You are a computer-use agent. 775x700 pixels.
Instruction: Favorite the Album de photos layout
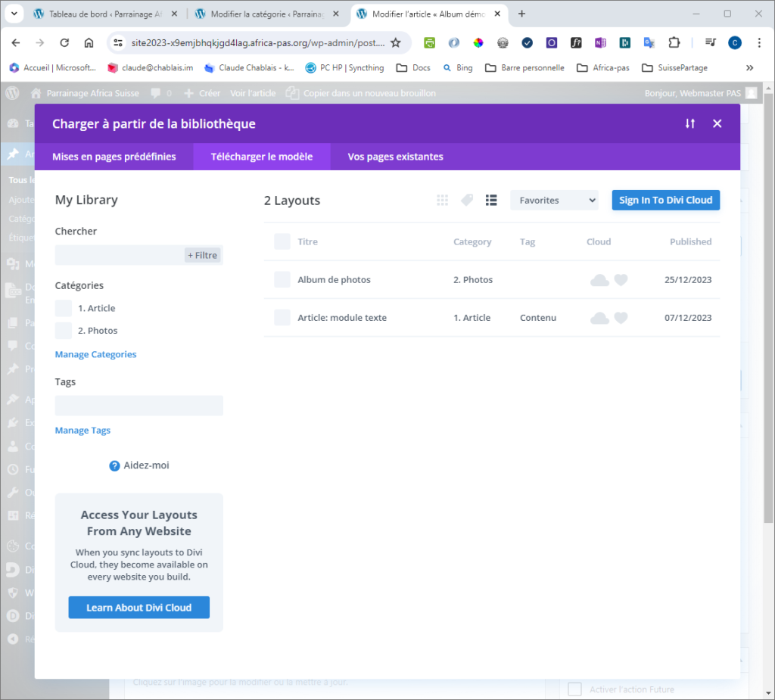point(621,280)
